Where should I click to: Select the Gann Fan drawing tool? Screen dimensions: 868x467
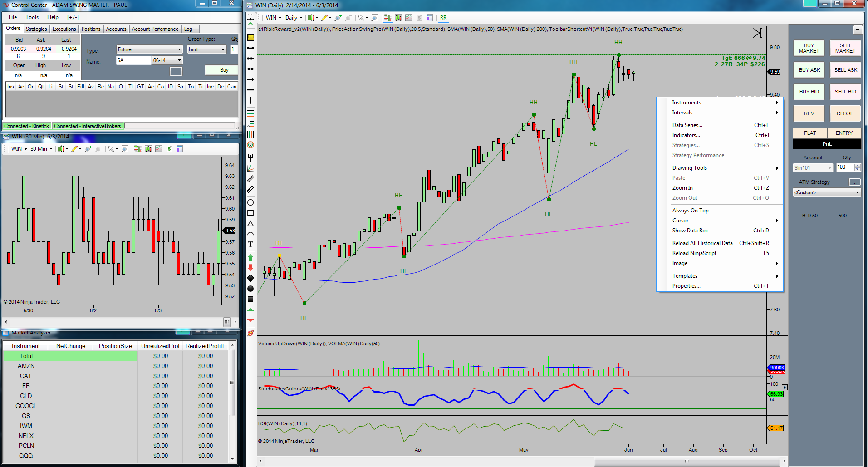[250, 168]
